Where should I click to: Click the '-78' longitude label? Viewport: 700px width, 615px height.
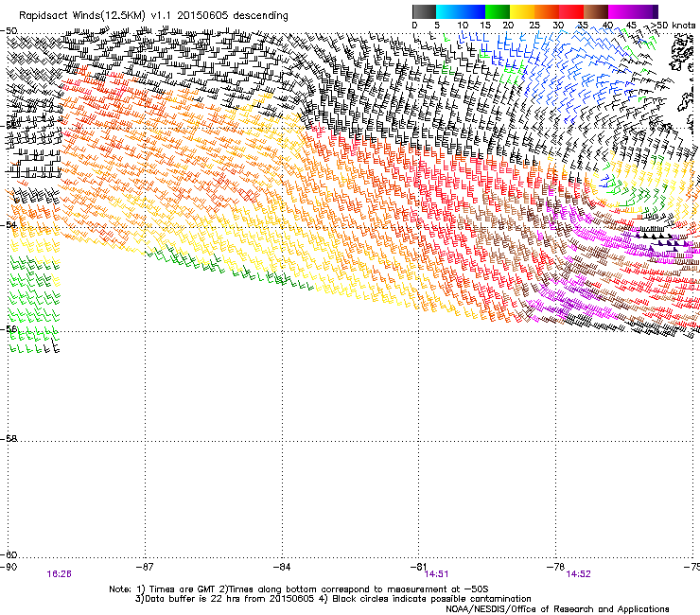pos(556,567)
